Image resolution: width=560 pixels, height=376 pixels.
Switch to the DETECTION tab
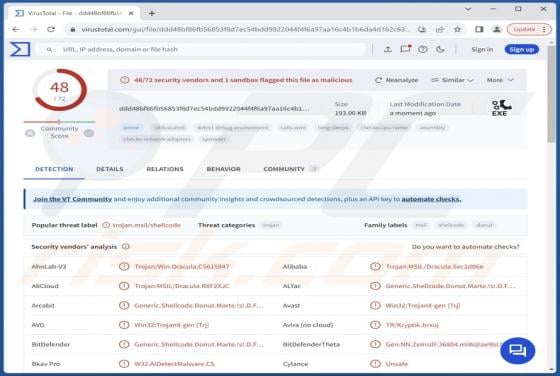point(54,169)
